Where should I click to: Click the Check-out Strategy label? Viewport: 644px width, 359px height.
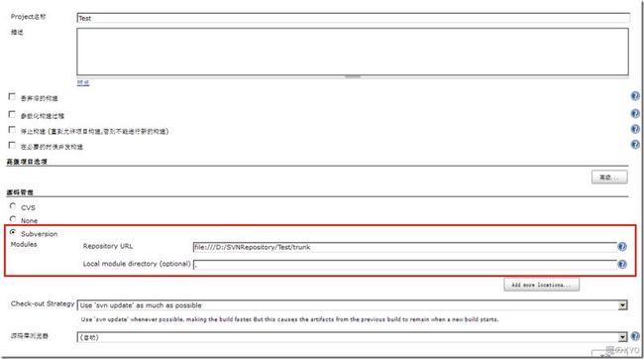[43, 303]
